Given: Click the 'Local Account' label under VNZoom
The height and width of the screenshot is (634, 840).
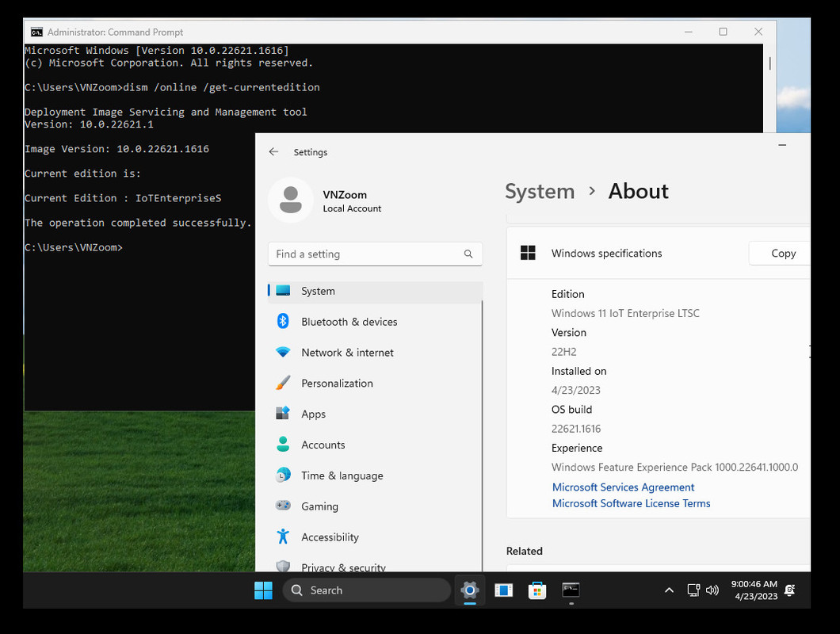Looking at the screenshot, I should tap(352, 208).
